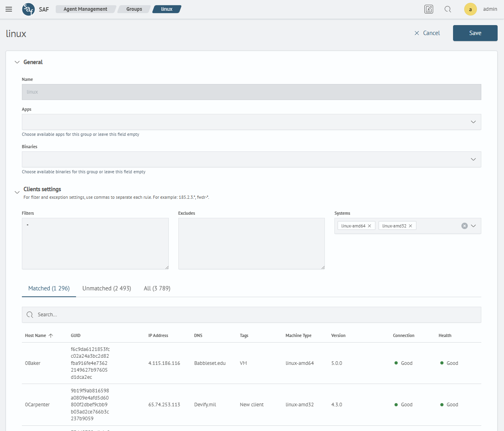Select the linux breadcrumb

[x=167, y=9]
